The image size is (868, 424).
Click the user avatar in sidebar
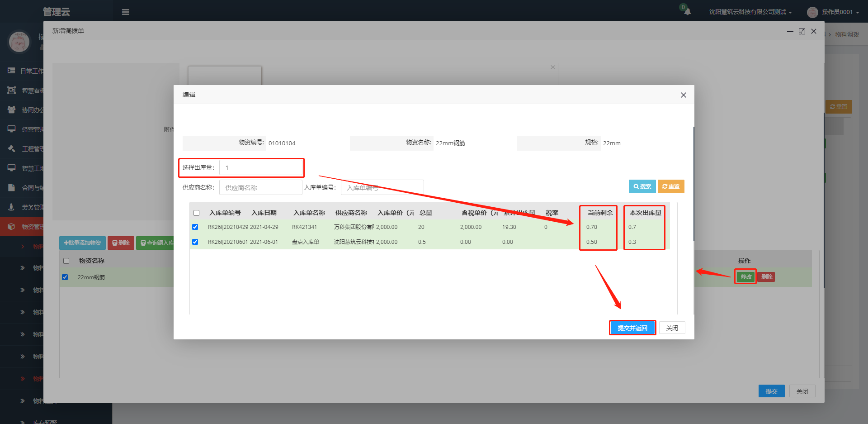[19, 42]
